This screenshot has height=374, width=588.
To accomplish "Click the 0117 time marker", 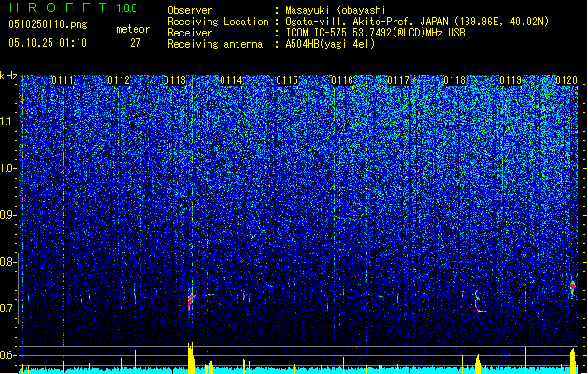I will [x=398, y=80].
